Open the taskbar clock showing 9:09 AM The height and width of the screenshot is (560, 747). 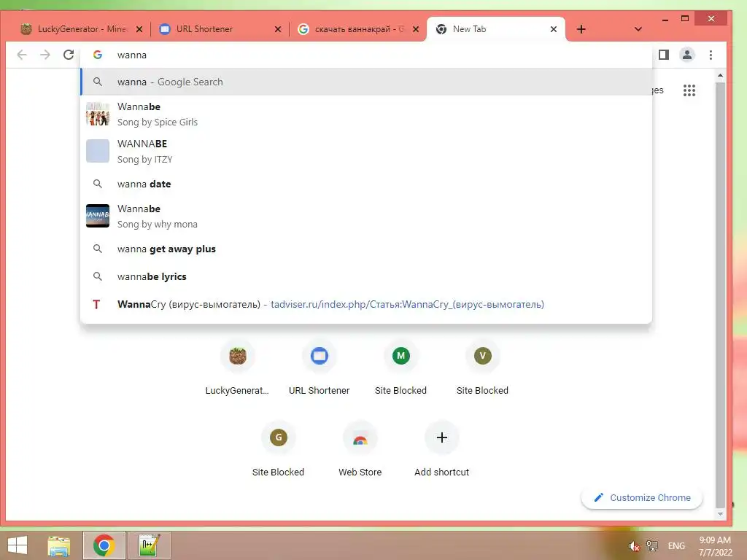tap(715, 546)
